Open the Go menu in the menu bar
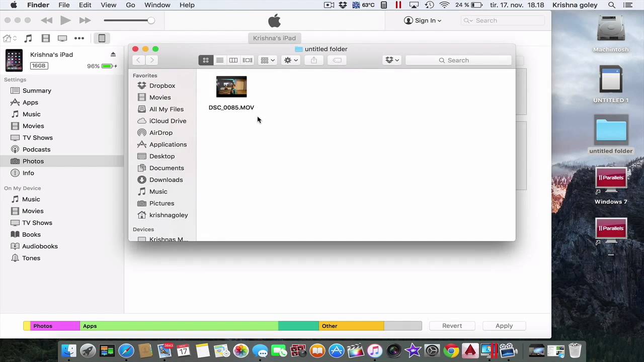The height and width of the screenshot is (362, 644). 130,5
